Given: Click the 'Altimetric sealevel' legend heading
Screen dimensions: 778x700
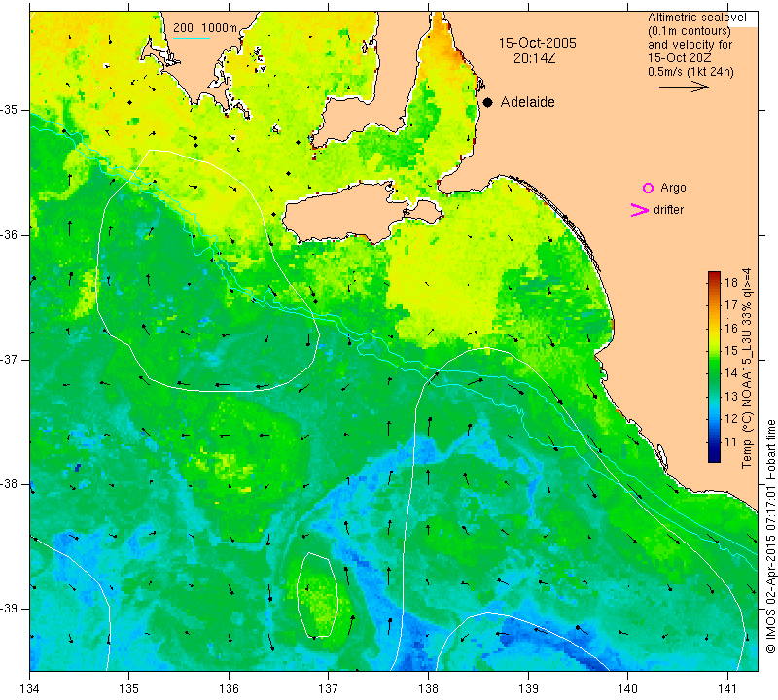Looking at the screenshot, I should point(696,17).
